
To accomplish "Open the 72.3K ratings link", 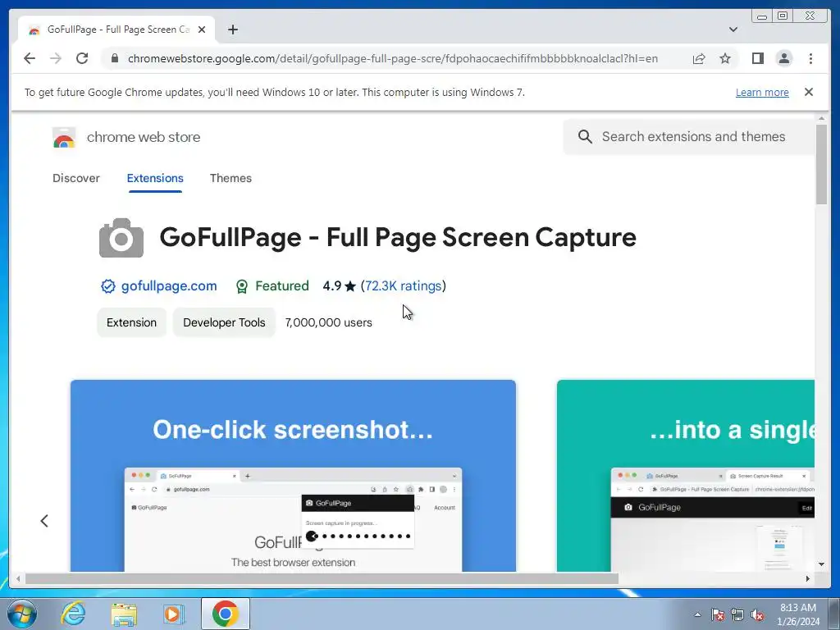I will [404, 285].
